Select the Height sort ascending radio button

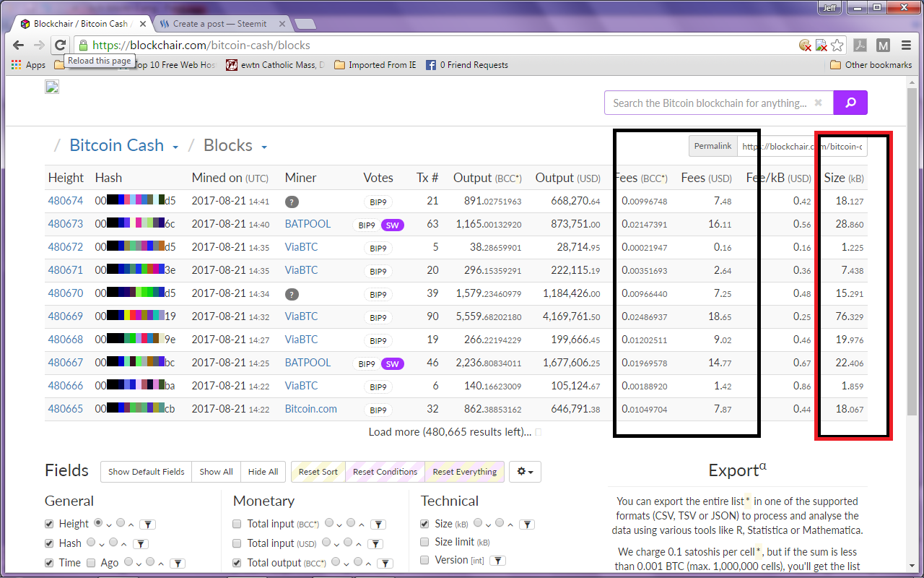(x=121, y=523)
